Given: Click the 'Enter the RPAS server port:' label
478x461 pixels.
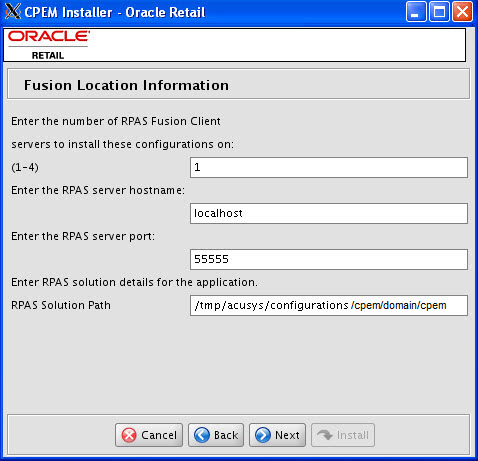Looking at the screenshot, I should [x=83, y=236].
